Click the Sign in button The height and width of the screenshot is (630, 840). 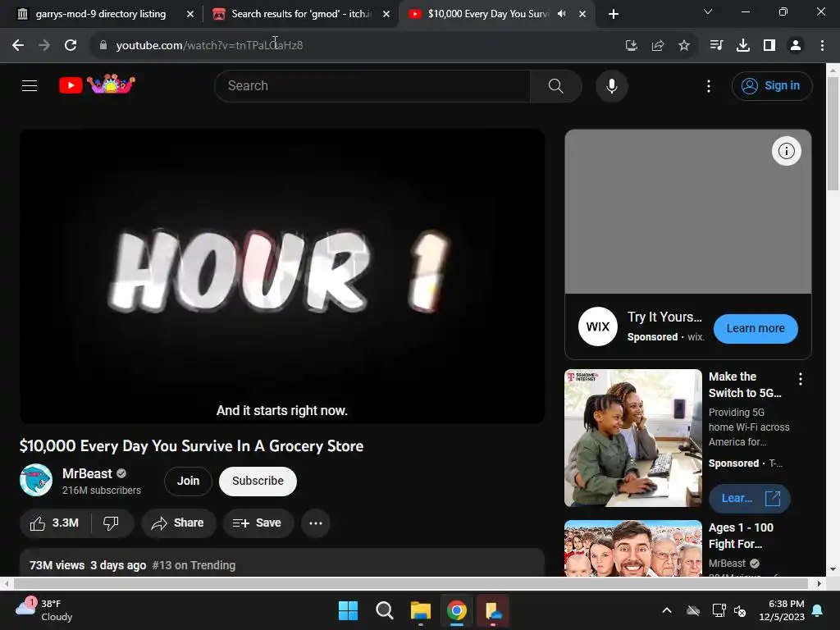[x=772, y=85]
